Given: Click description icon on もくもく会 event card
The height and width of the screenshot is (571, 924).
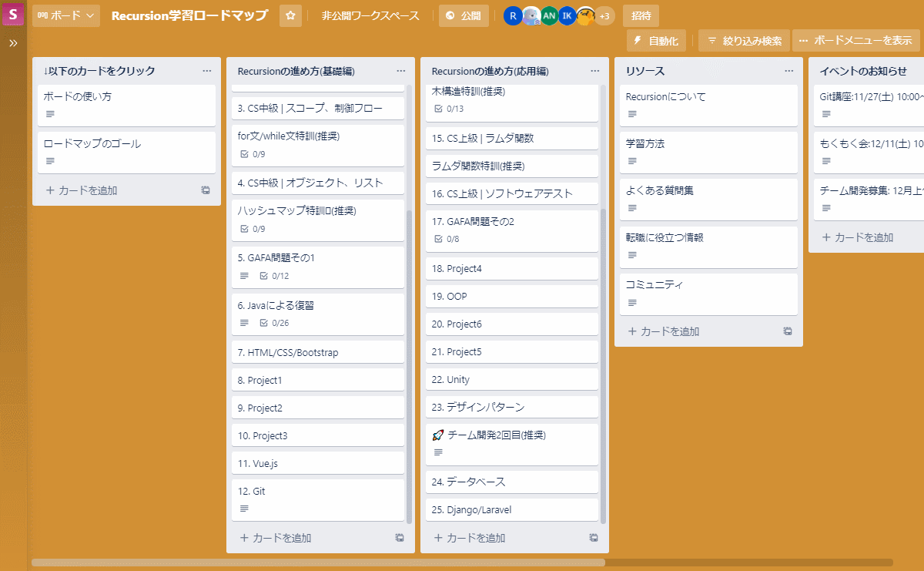Looking at the screenshot, I should 826,161.
